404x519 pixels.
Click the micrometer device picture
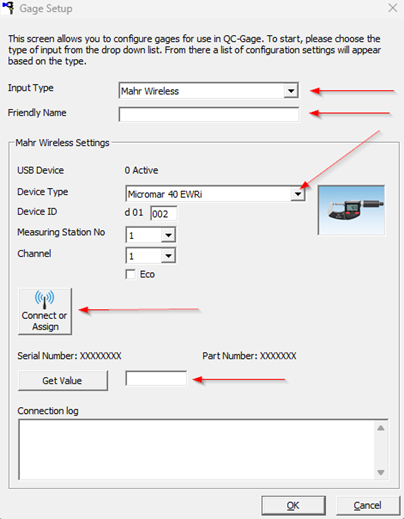351,210
